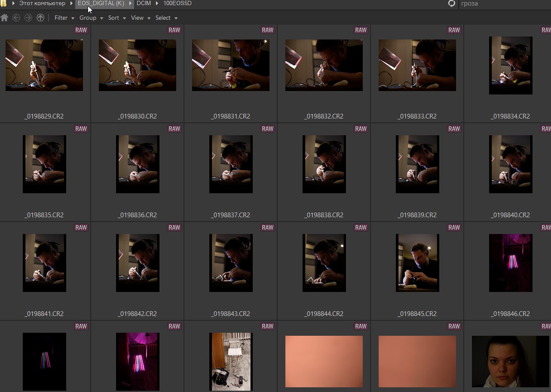Click the RAW badge above _0198831.CR2
The image size is (551, 392).
tap(267, 30)
